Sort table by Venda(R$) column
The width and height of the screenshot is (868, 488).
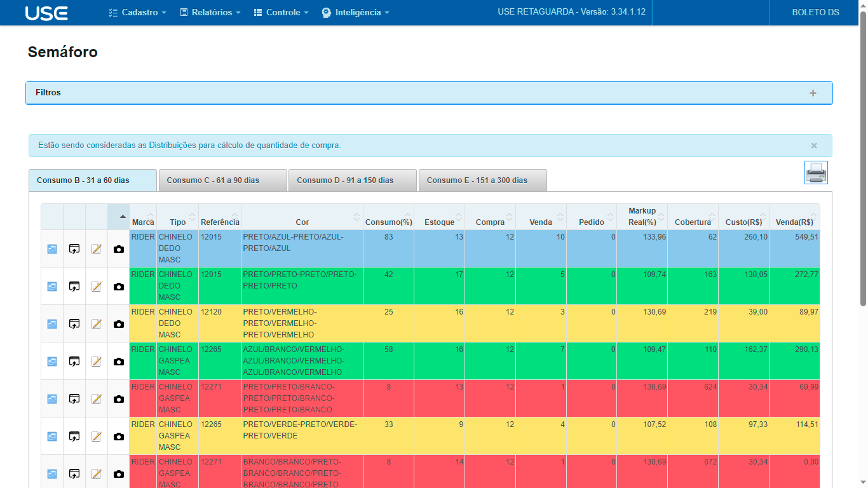click(795, 217)
